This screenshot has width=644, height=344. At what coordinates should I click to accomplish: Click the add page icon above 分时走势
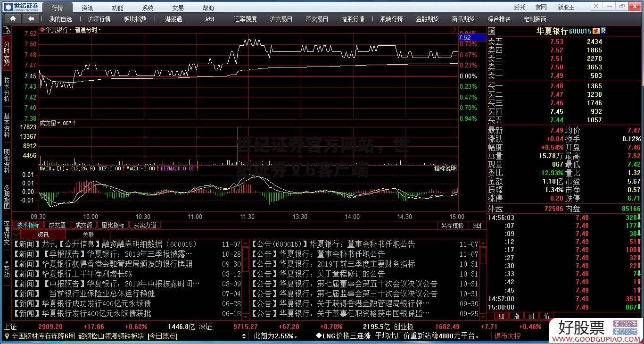(6, 30)
